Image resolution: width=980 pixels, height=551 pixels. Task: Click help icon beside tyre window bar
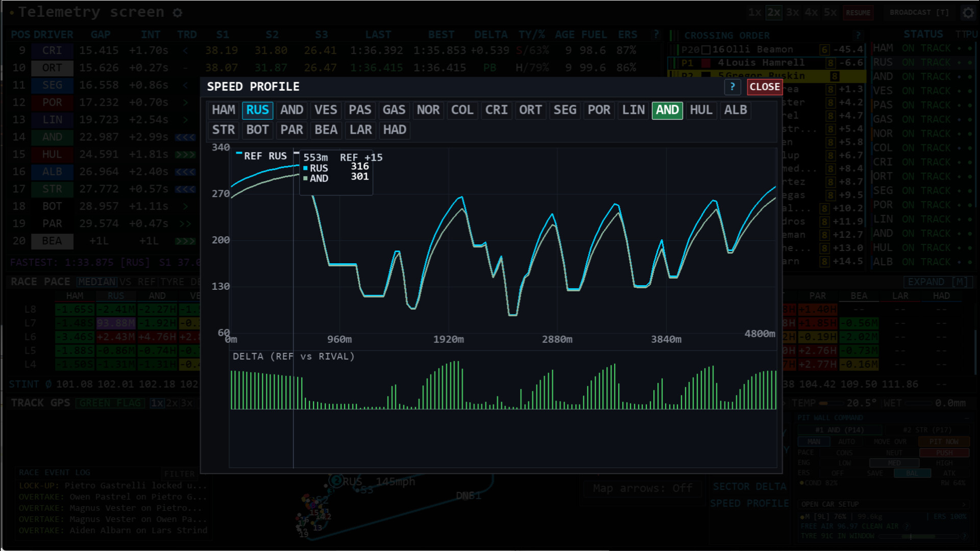[x=964, y=536]
